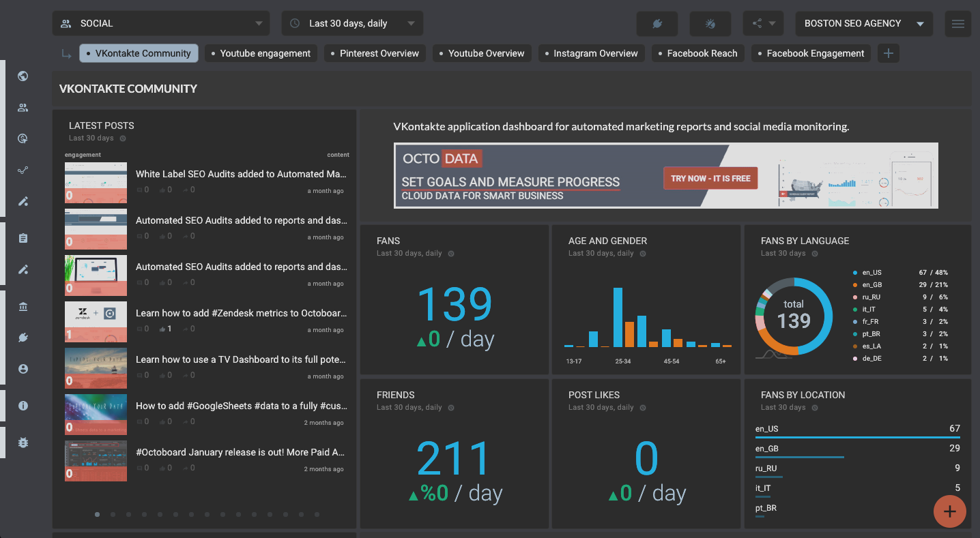The image size is (980, 538).
Task: Open the hamburger menu in top right
Action: (x=958, y=23)
